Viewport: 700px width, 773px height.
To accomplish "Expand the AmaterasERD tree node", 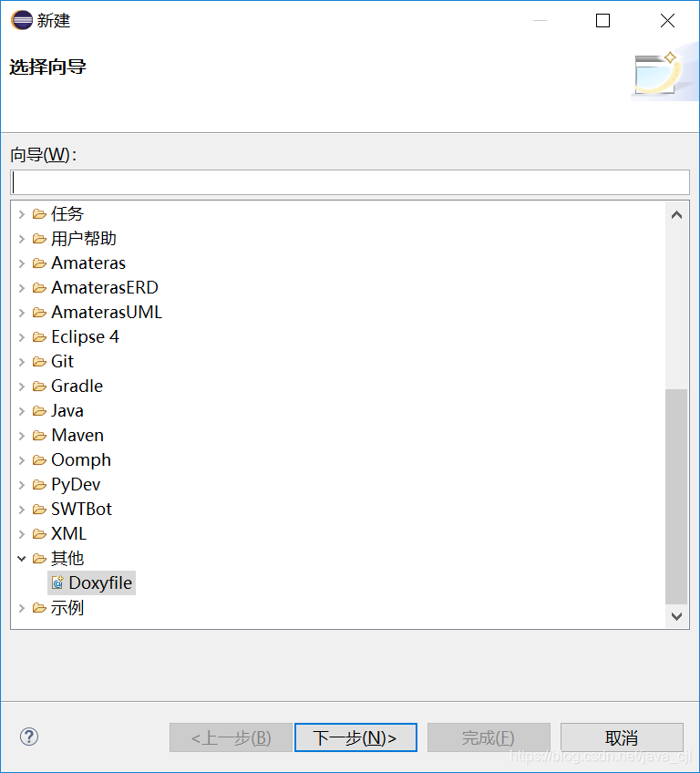I will (x=21, y=288).
